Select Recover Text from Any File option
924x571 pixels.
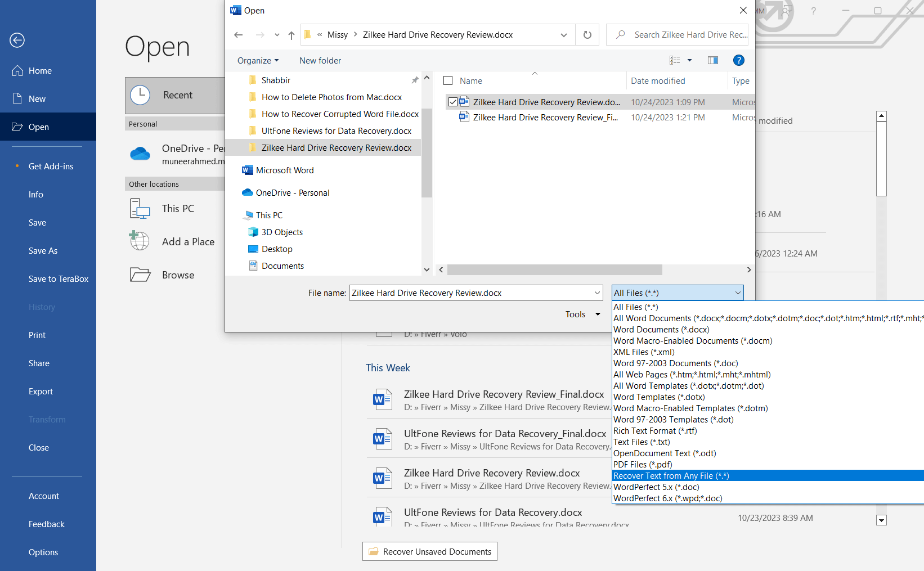(x=671, y=475)
